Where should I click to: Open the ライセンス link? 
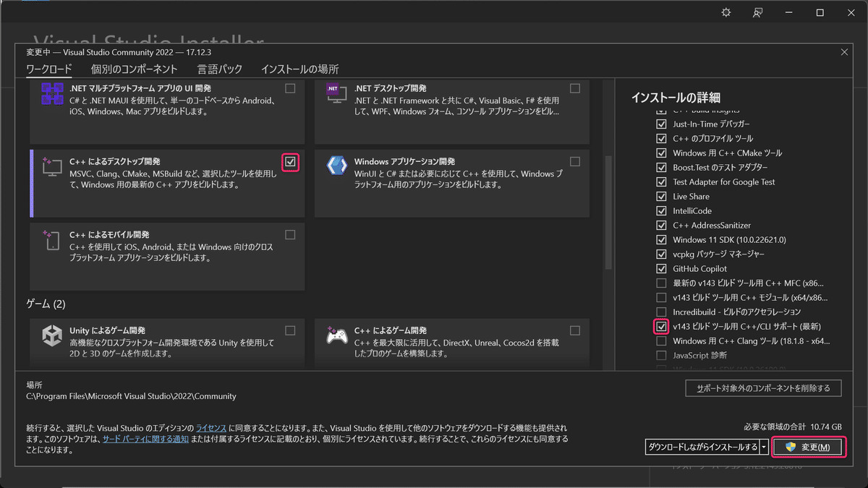tap(212, 428)
